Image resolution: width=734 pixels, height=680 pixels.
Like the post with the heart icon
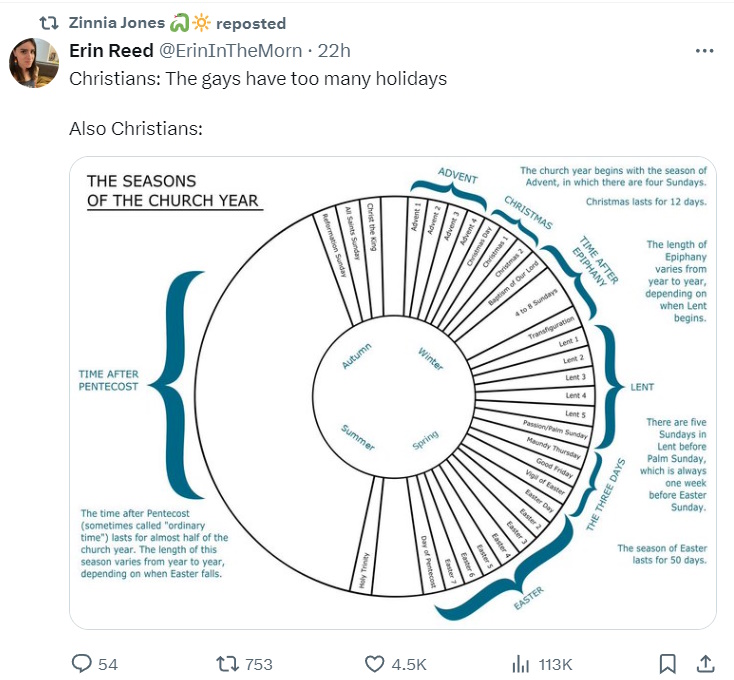[375, 664]
